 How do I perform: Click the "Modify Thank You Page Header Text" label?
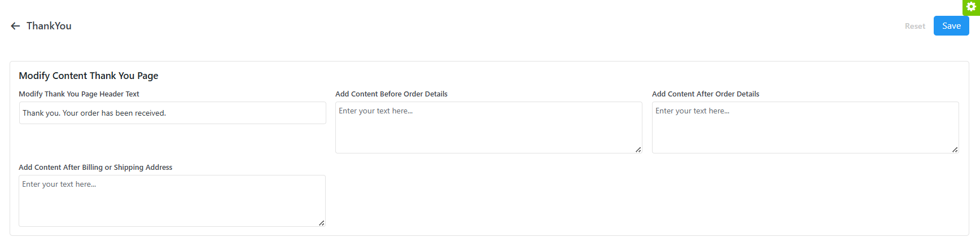click(x=79, y=94)
